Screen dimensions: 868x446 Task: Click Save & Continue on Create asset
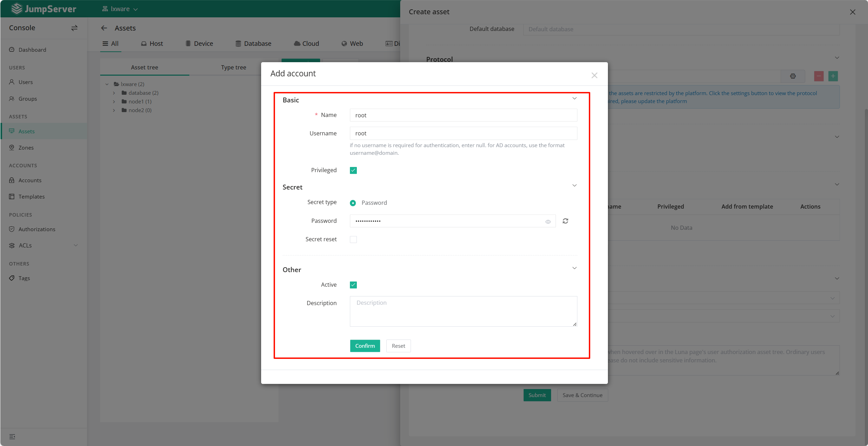582,395
